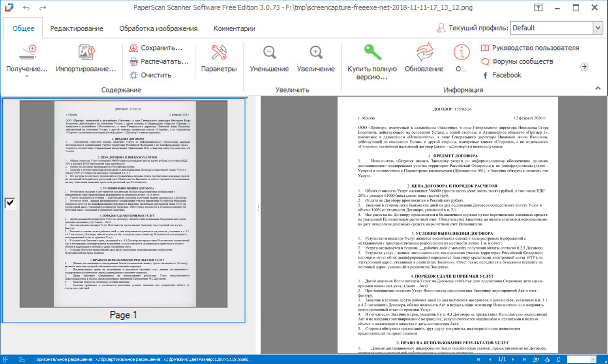Open Параметры settings tools icon
Image resolution: width=608 pixels, height=364 pixels.
tap(219, 52)
